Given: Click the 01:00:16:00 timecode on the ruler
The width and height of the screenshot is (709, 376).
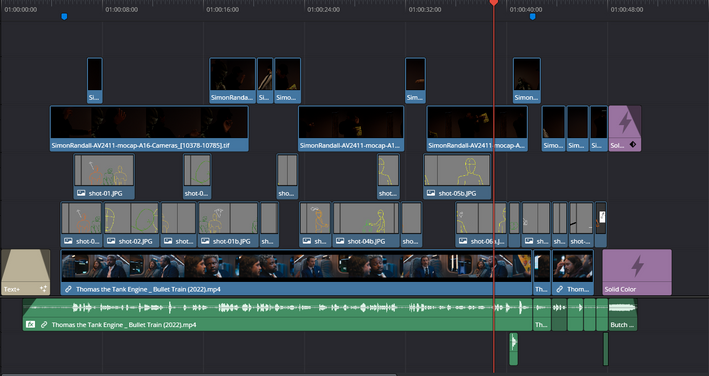Looking at the screenshot, I should [x=222, y=9].
